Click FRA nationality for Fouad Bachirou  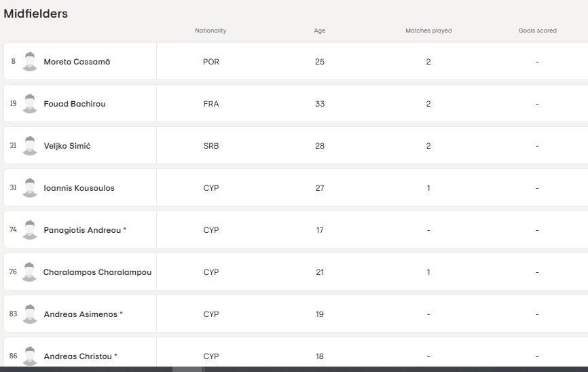(210, 104)
